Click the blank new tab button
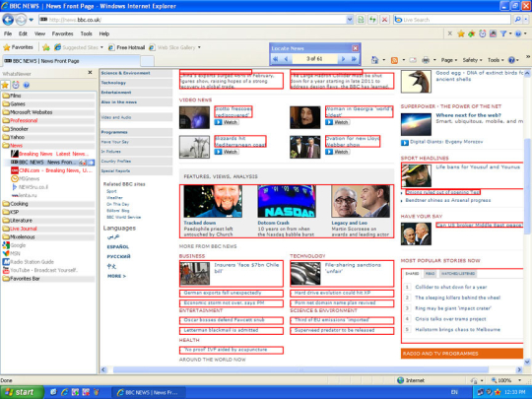532x399 pixels. tap(147, 61)
